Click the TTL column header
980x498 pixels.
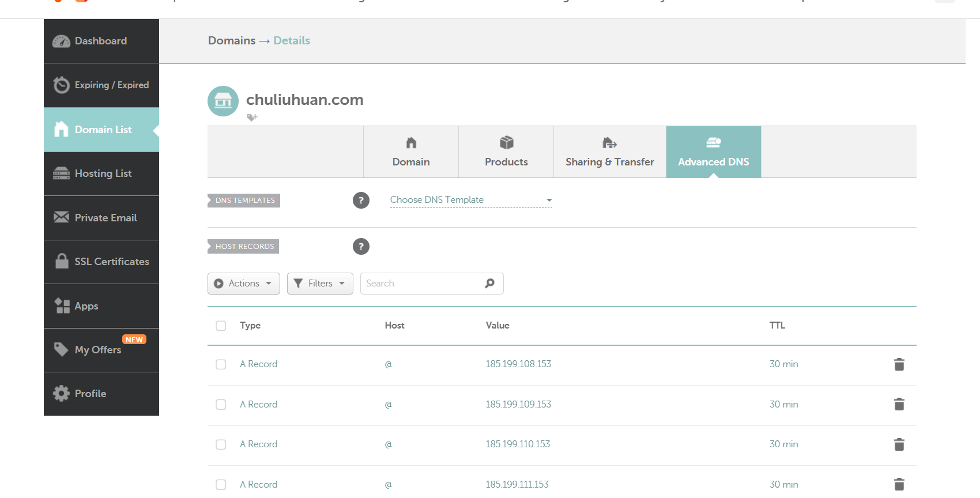[x=777, y=326]
